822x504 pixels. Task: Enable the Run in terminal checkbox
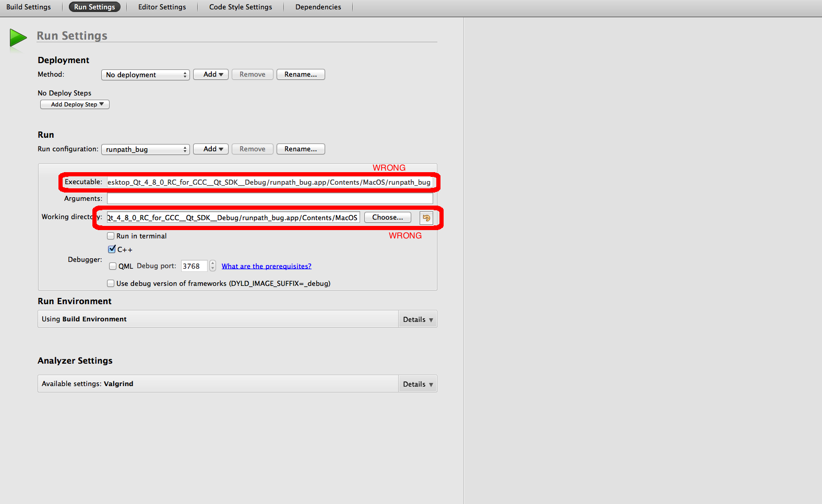111,236
